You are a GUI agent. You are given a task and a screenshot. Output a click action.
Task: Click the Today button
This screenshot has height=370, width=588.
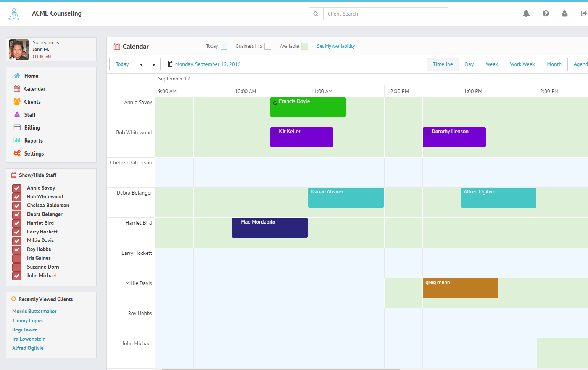point(122,64)
